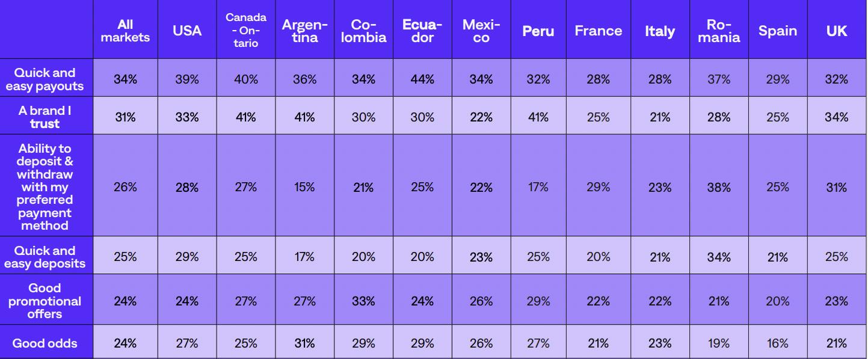Select the Good odds row label

point(45,343)
